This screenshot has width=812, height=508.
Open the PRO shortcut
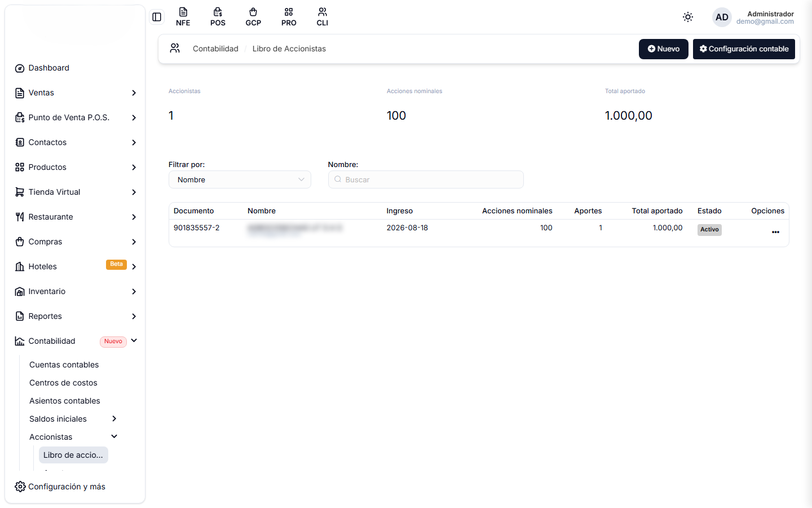tap(289, 17)
